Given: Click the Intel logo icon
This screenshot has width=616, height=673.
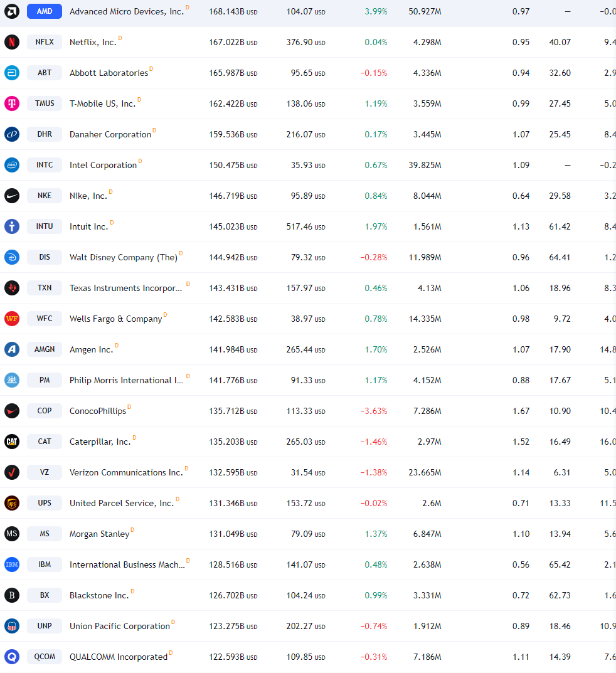Looking at the screenshot, I should pyautogui.click(x=12, y=165).
